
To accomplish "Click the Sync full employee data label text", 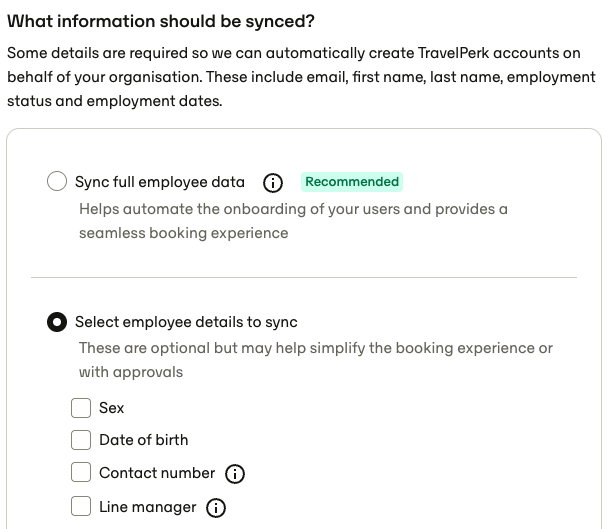I will point(160,182).
